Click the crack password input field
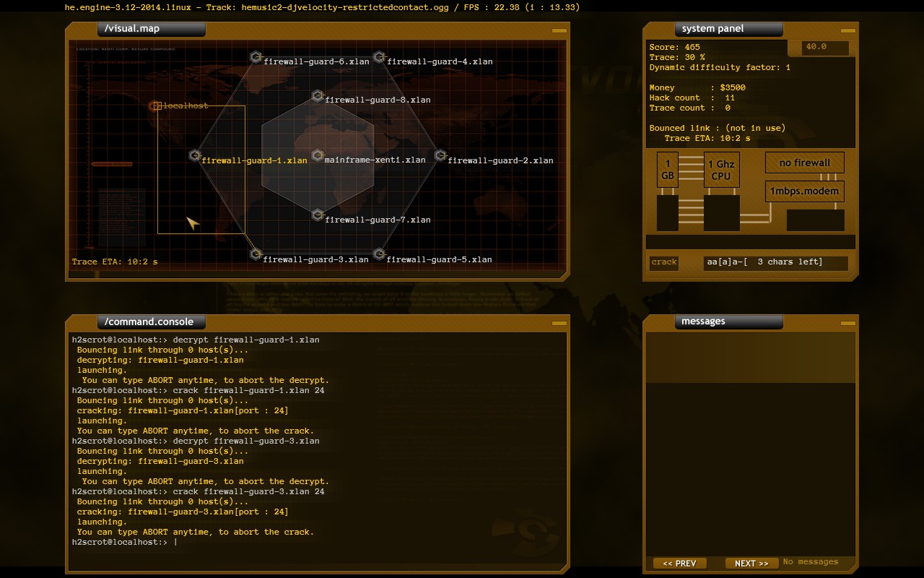 [775, 262]
